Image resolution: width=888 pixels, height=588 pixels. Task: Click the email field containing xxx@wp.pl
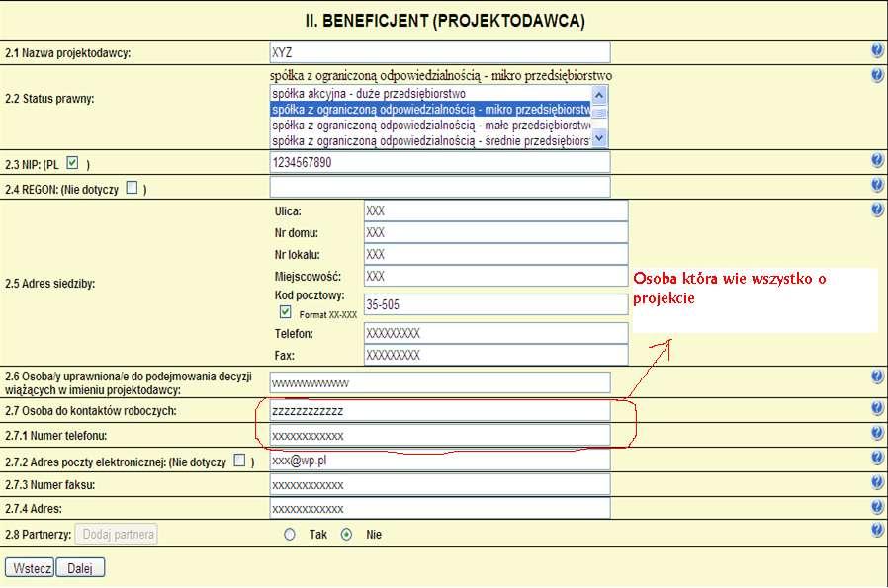tap(440, 461)
